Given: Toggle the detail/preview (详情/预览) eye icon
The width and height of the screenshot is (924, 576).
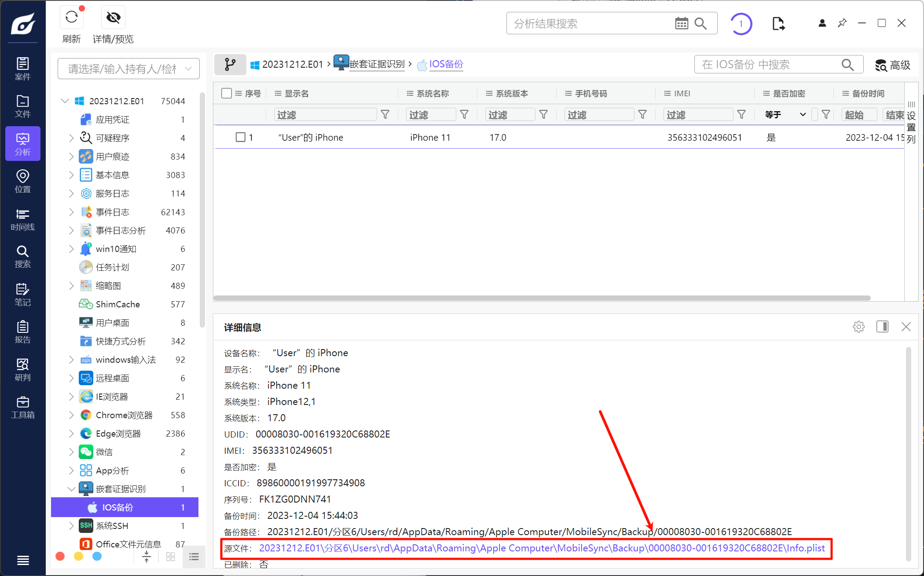Looking at the screenshot, I should [x=113, y=18].
